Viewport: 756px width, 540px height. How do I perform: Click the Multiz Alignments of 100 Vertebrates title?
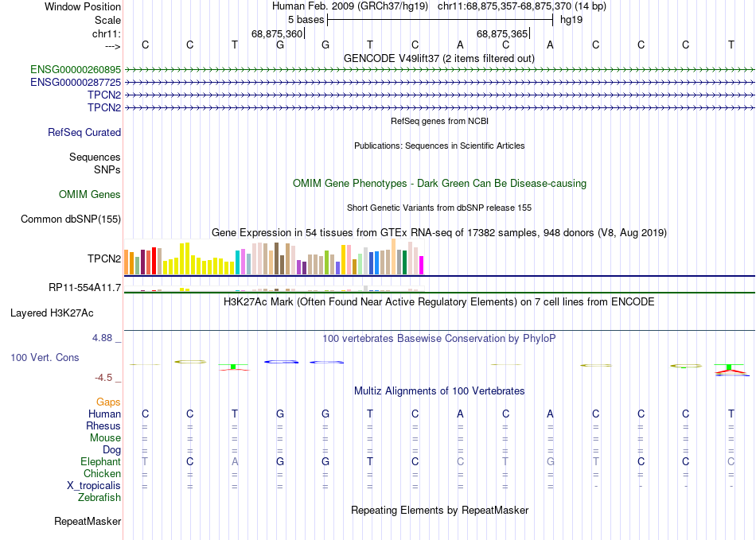pos(439,391)
